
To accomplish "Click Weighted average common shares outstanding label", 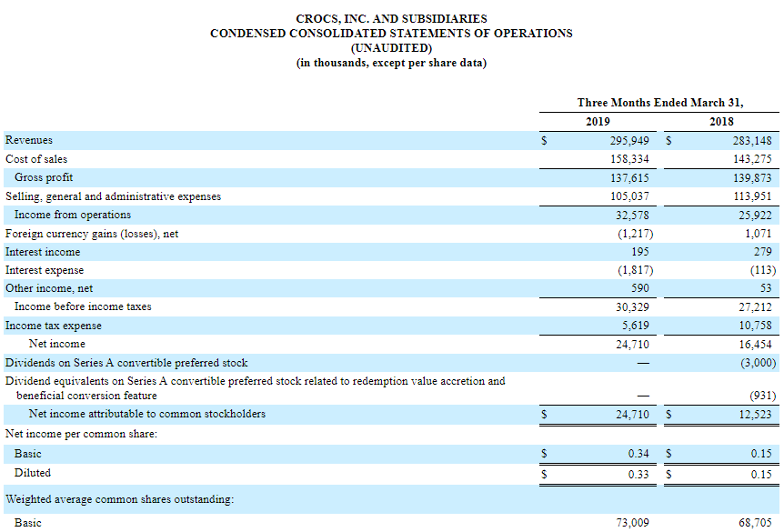I will [x=119, y=499].
